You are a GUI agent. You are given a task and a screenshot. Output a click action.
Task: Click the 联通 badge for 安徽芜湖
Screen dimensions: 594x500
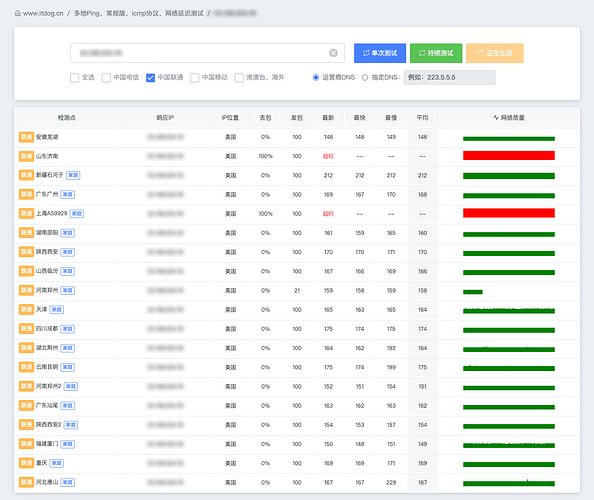point(26,137)
